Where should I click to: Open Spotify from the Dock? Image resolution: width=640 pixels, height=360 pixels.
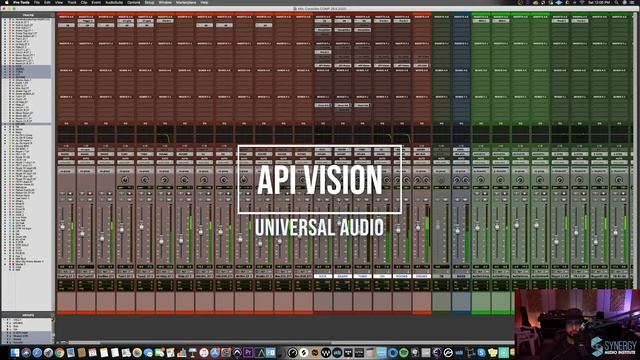[404, 352]
